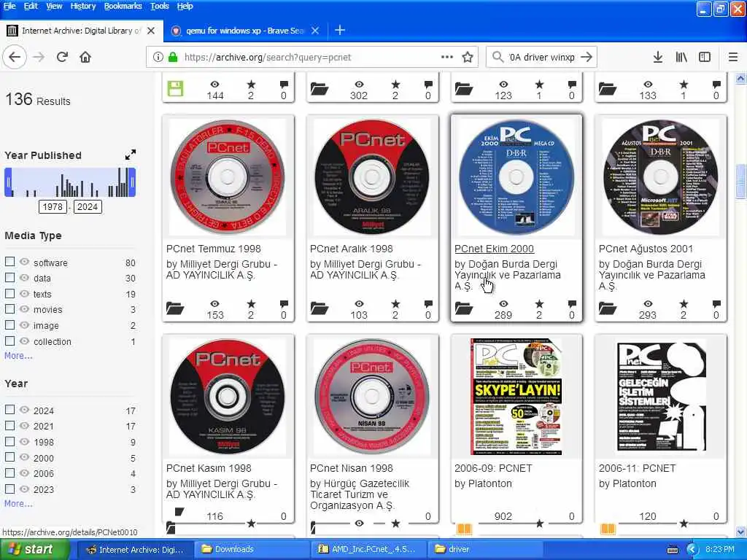747x560 pixels.
Task: Open the Library bookshelf icon
Action: coord(681,57)
